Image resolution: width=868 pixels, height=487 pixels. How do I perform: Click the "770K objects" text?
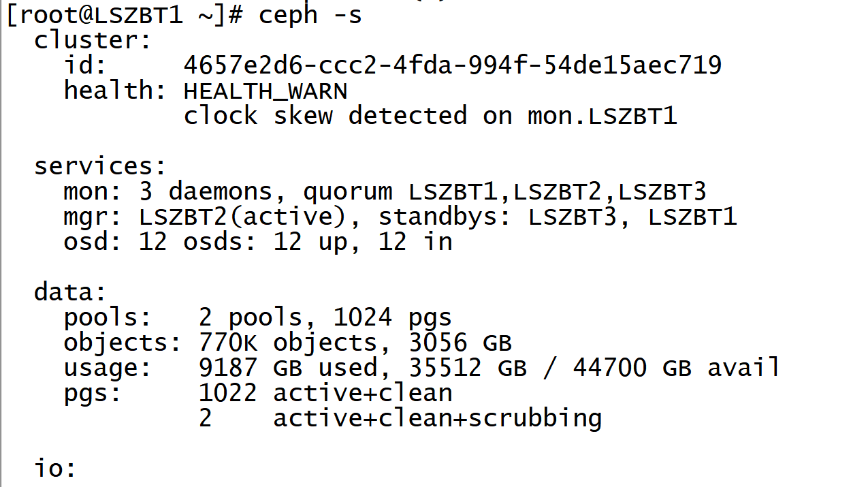[x=287, y=343]
